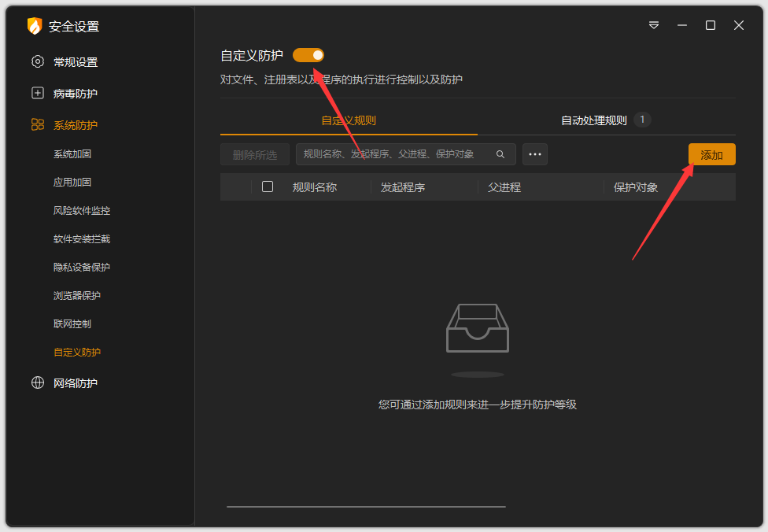This screenshot has height=532, width=768.
Task: Disable the 自定义防护 toggle switch
Action: click(x=308, y=54)
